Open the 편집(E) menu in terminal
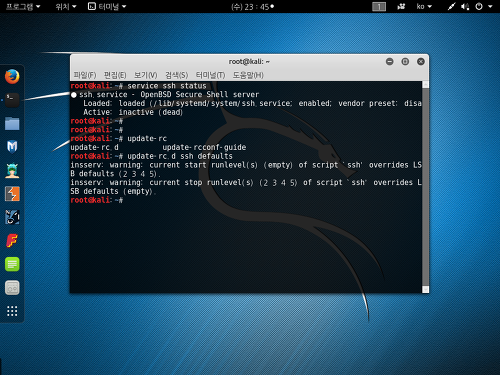The width and height of the screenshot is (500, 375). pyautogui.click(x=115, y=75)
